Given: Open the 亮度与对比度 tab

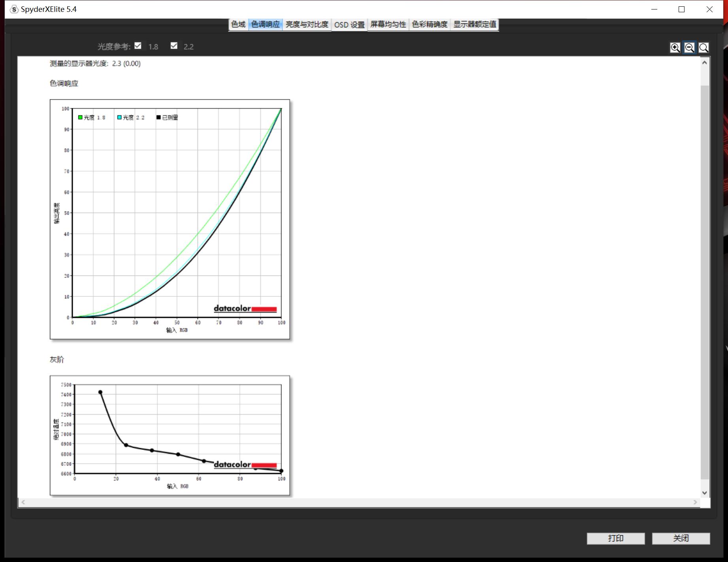Looking at the screenshot, I should coord(307,25).
